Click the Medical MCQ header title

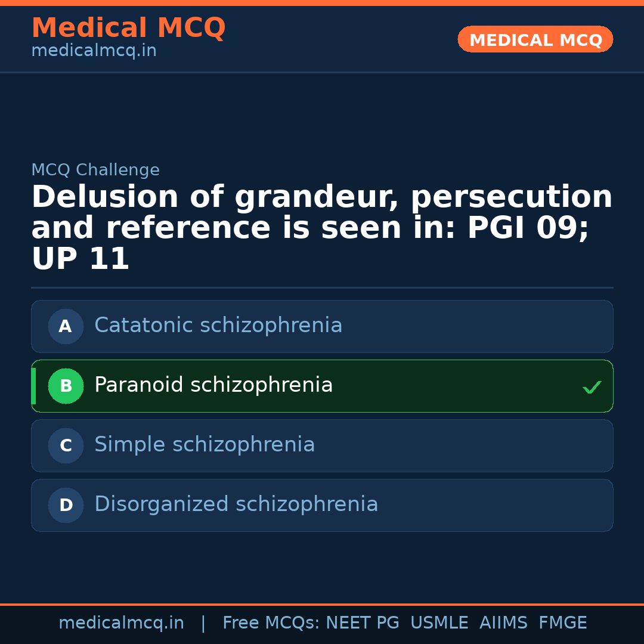(128, 28)
